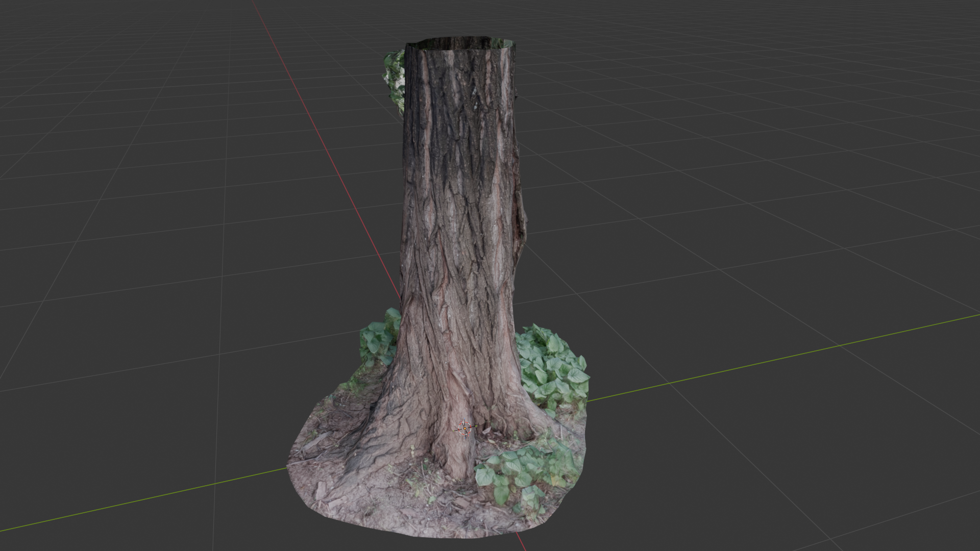
Task: Click the 3D cursor at the trunk base
Action: tap(464, 429)
